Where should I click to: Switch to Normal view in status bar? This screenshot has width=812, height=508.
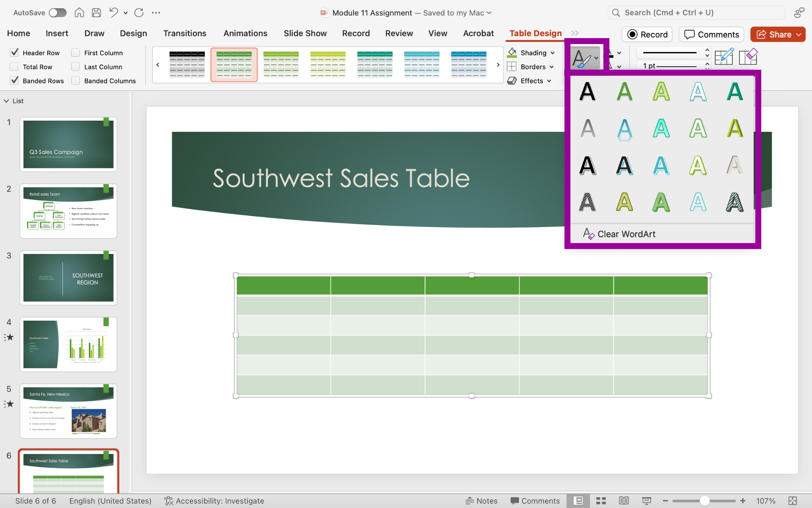point(578,501)
